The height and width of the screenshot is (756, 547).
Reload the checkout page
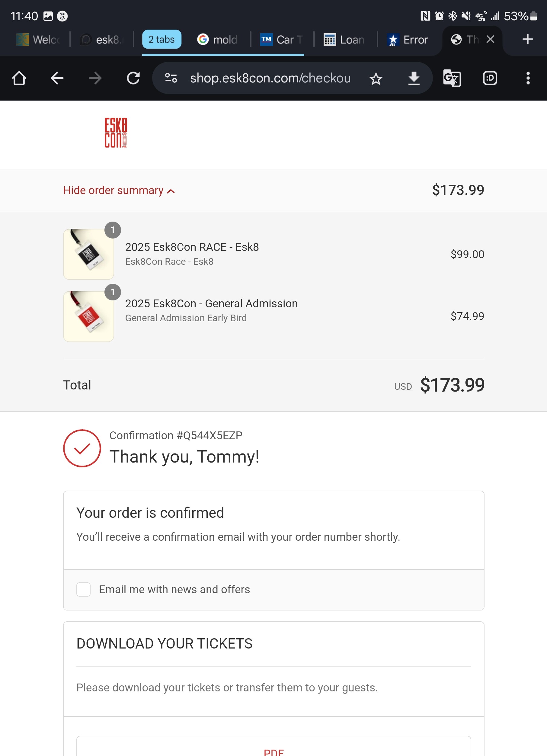pyautogui.click(x=133, y=78)
